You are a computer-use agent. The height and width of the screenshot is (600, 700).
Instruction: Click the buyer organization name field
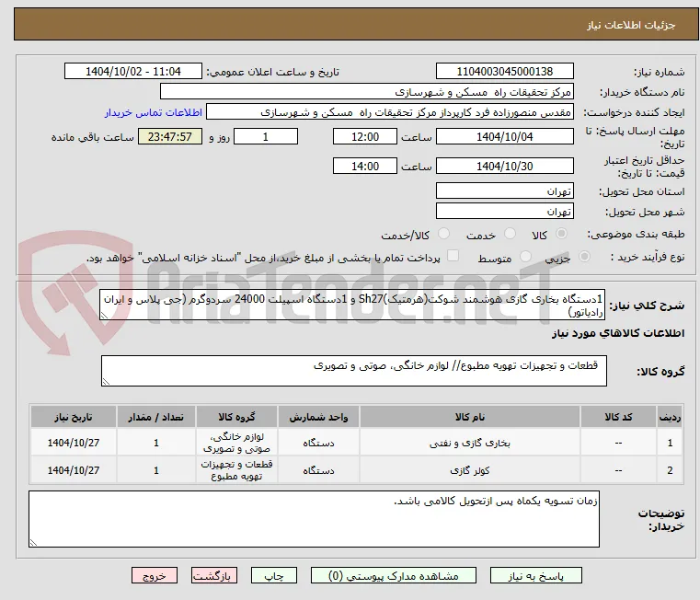(x=366, y=92)
